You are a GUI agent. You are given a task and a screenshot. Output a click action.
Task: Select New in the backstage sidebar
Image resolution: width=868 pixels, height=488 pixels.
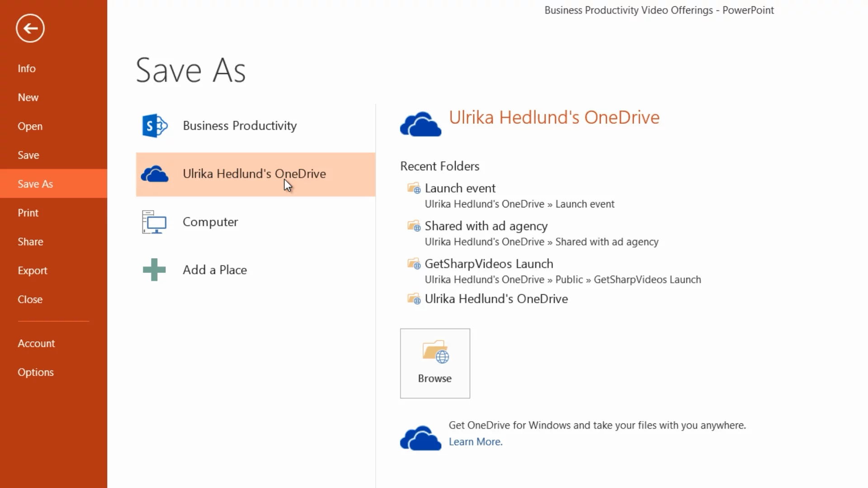pyautogui.click(x=28, y=97)
